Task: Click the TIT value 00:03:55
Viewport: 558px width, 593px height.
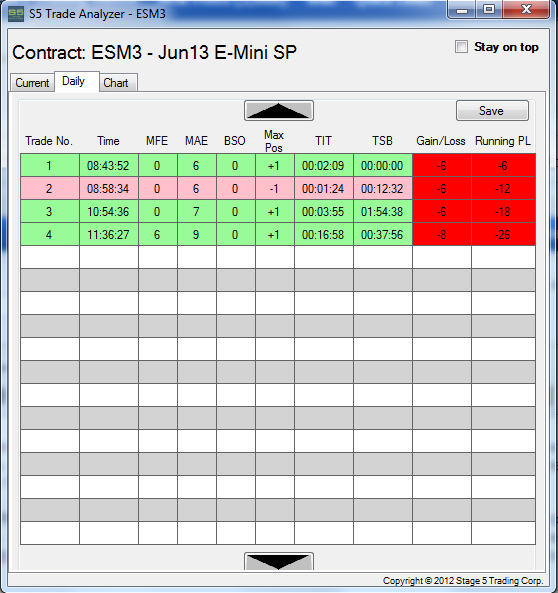Action: tap(324, 211)
